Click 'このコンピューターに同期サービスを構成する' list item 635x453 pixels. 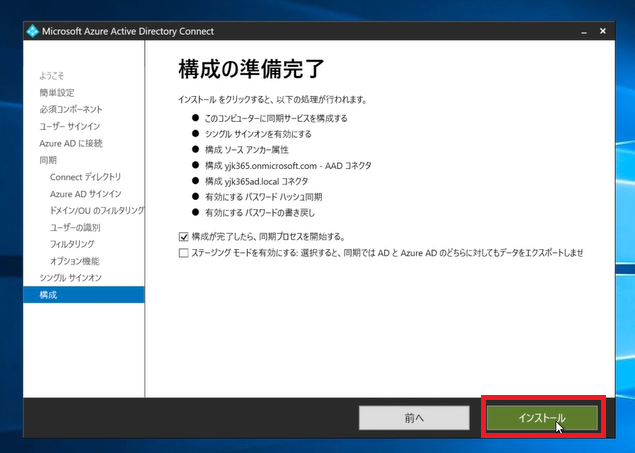click(276, 118)
